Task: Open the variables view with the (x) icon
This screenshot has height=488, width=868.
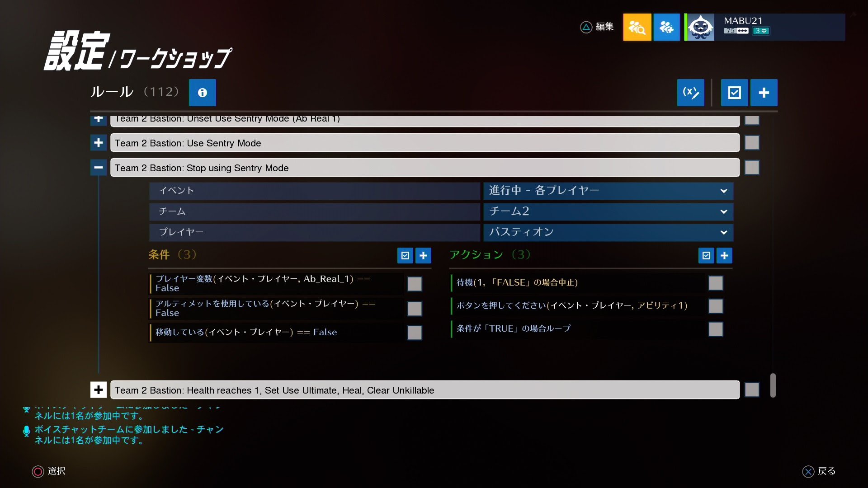Action: (x=690, y=93)
